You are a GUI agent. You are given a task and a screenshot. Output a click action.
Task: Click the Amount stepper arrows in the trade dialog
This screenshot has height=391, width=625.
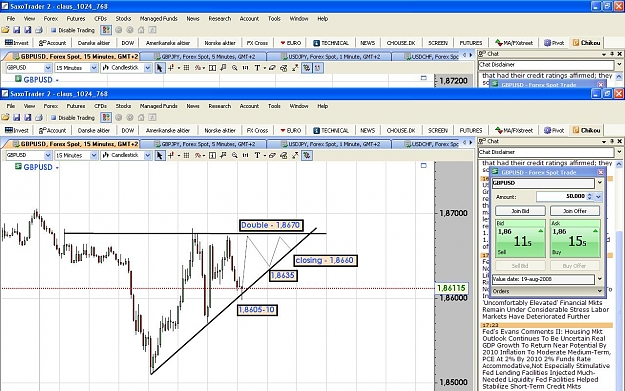[x=590, y=196]
